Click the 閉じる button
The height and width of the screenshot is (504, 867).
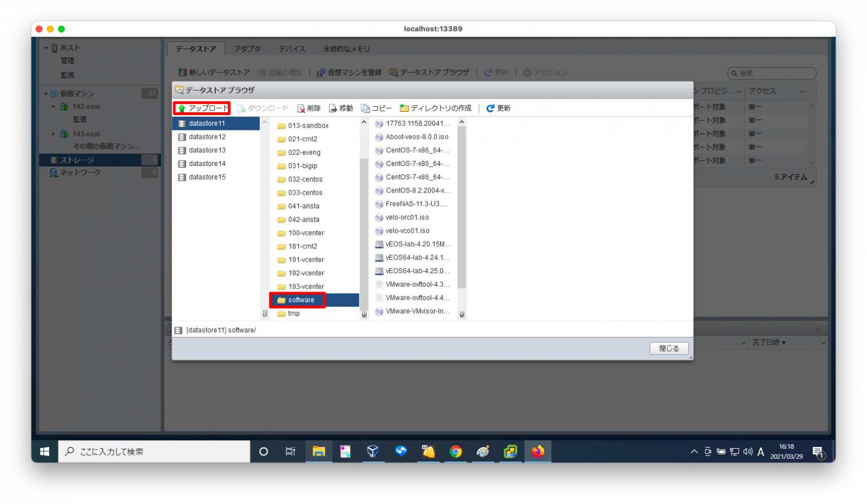point(668,348)
